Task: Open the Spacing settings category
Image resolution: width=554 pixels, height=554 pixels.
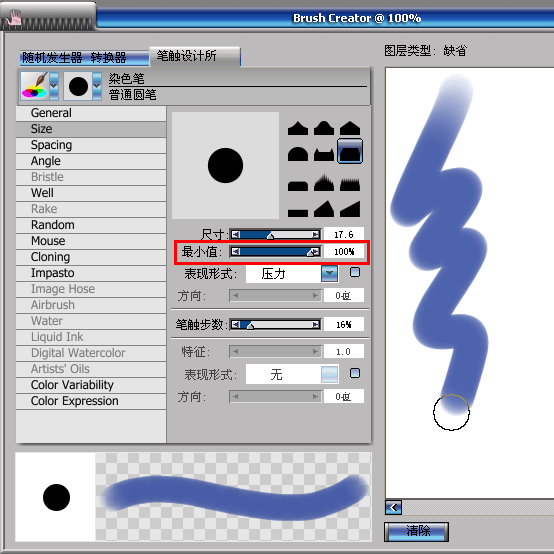Action: [x=91, y=145]
